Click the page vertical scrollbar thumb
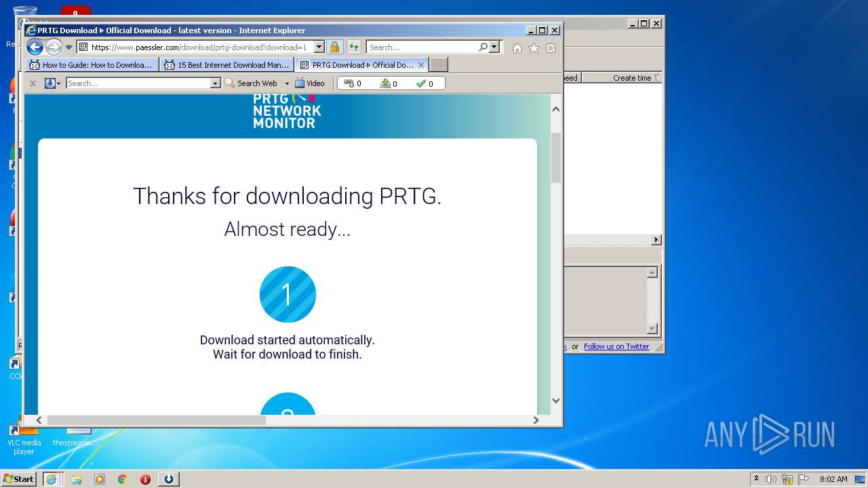868x488 pixels. (x=556, y=157)
